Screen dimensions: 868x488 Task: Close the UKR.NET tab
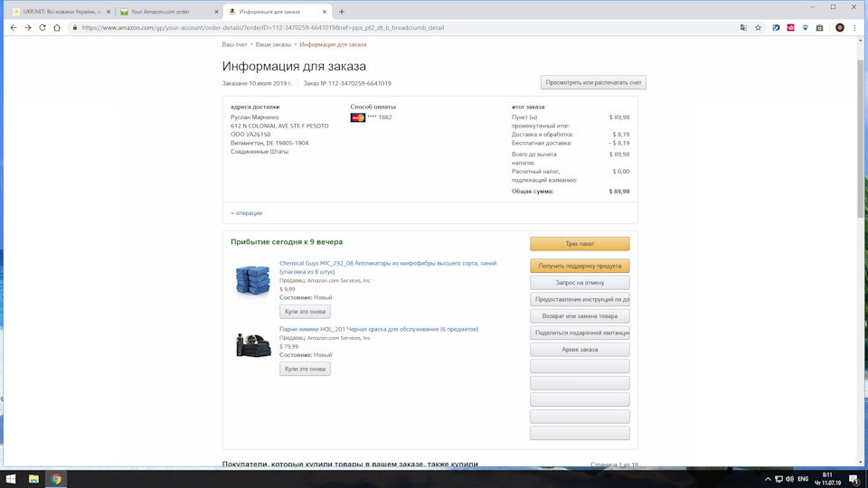click(108, 12)
